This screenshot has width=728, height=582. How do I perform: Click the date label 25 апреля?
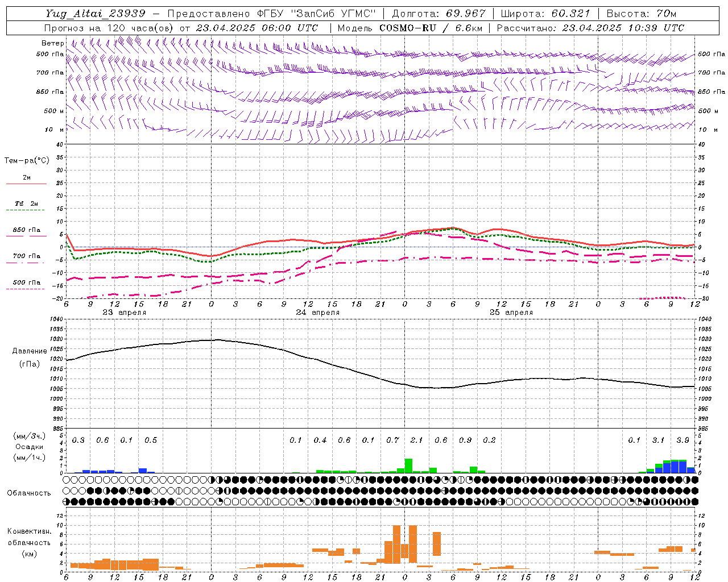(x=511, y=313)
